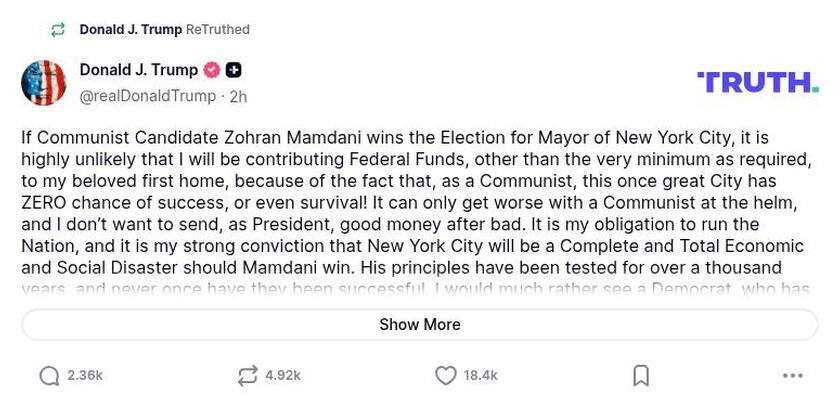
Task: Click the bold Donald J. Trump display name
Action: coord(139,70)
